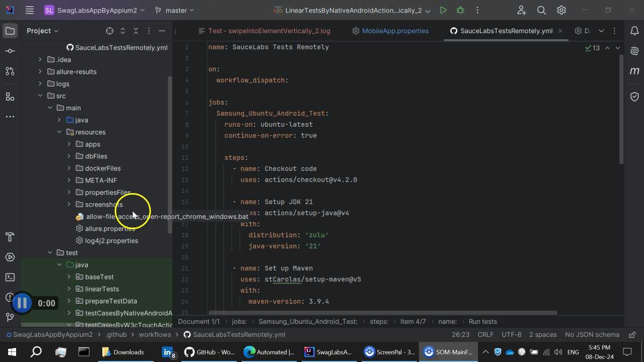Viewport: 644px width, 362px height.
Task: Expand the dockerFiles folder
Action: pyautogui.click(x=69, y=168)
